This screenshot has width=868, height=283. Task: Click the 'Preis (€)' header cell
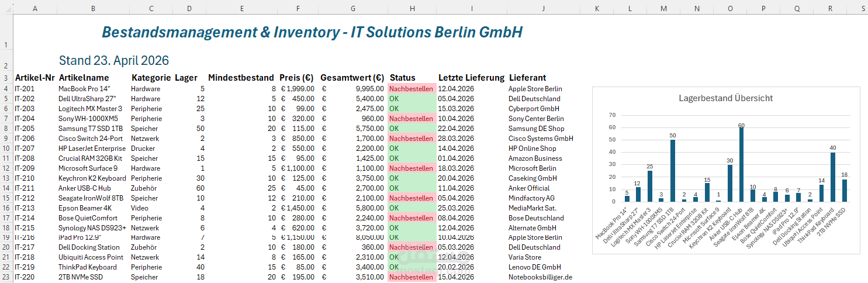296,78
